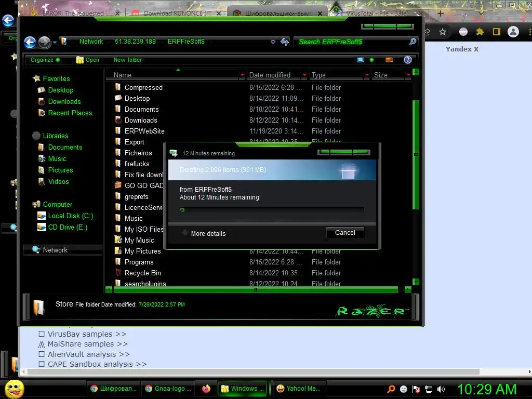532x399 pixels.
Task: Click the network tray icon
Action: click(x=429, y=389)
